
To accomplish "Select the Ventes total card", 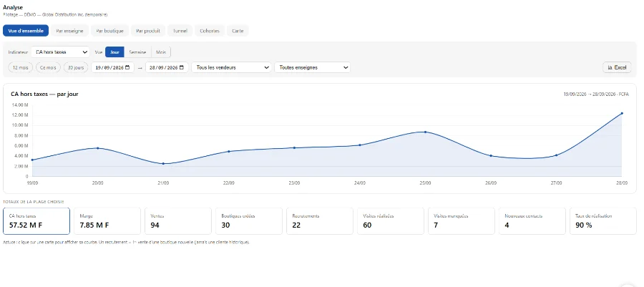I will click(178, 221).
